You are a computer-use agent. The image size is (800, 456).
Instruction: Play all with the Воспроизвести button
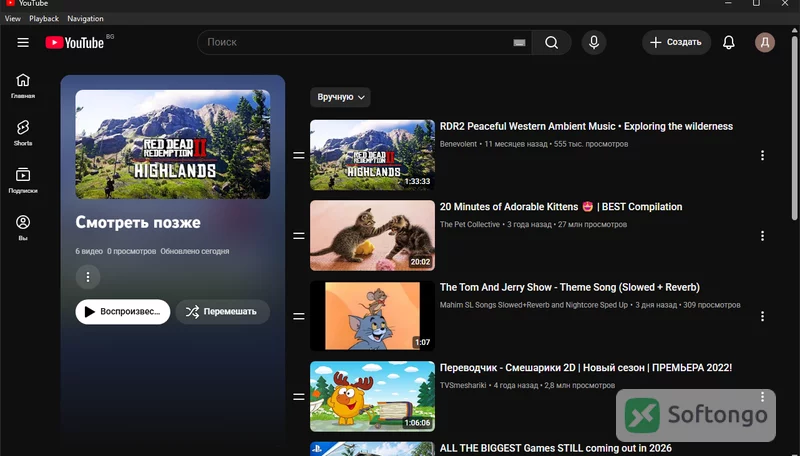(123, 312)
